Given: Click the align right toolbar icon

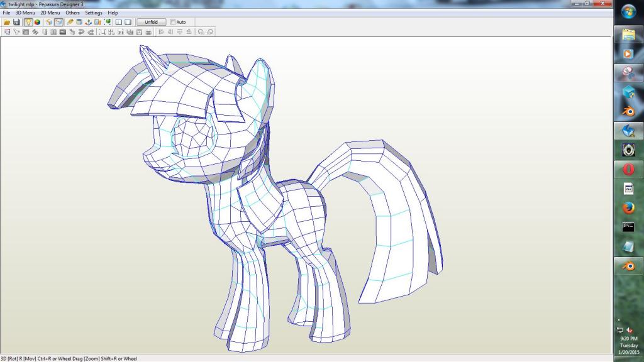Looking at the screenshot, I should click(x=170, y=32).
